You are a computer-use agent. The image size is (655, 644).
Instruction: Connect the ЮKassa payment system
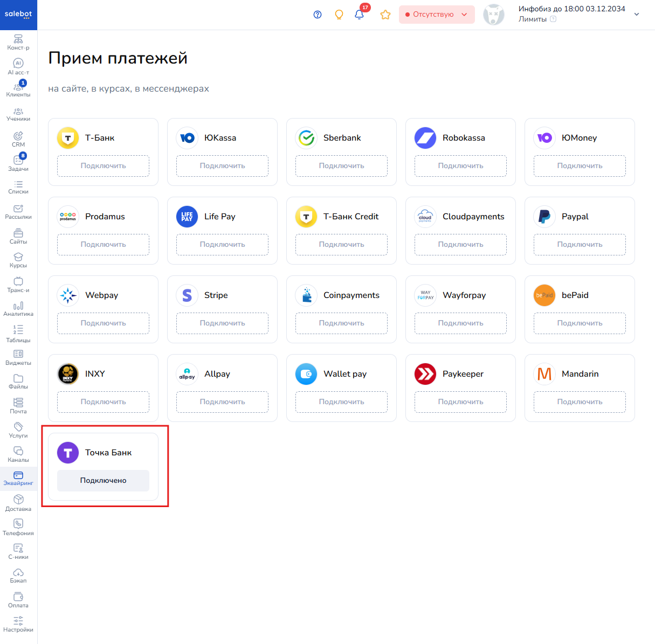(222, 166)
